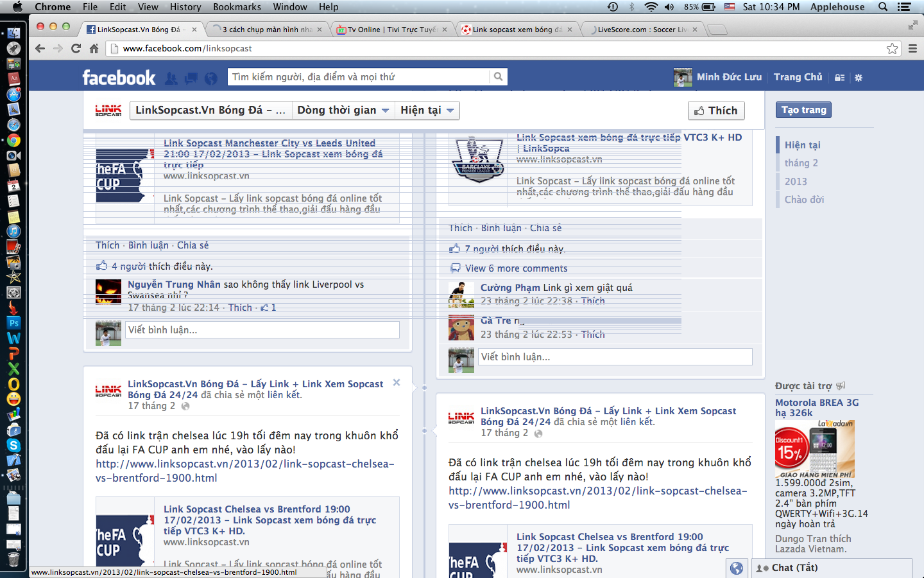The height and width of the screenshot is (578, 924).
Task: Select 2013 in timeline sidebar
Action: pos(796,181)
